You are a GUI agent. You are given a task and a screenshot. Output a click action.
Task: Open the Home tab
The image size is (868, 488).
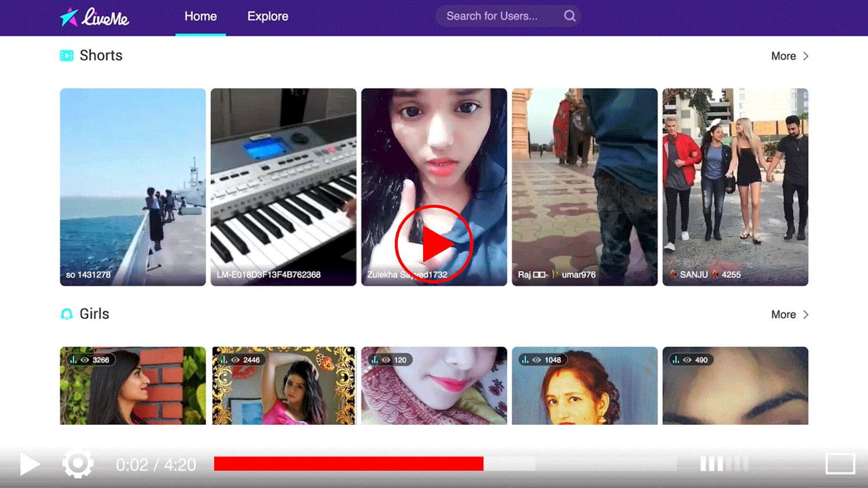pos(201,17)
